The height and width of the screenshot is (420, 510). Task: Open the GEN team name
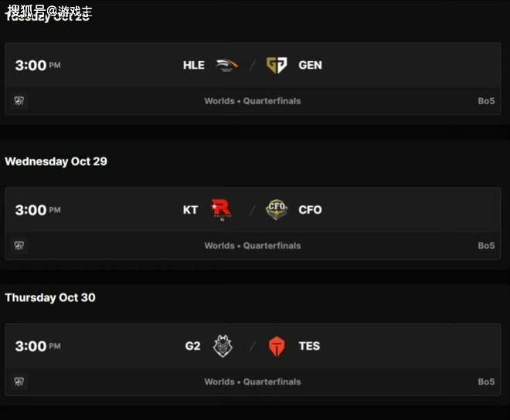click(310, 66)
